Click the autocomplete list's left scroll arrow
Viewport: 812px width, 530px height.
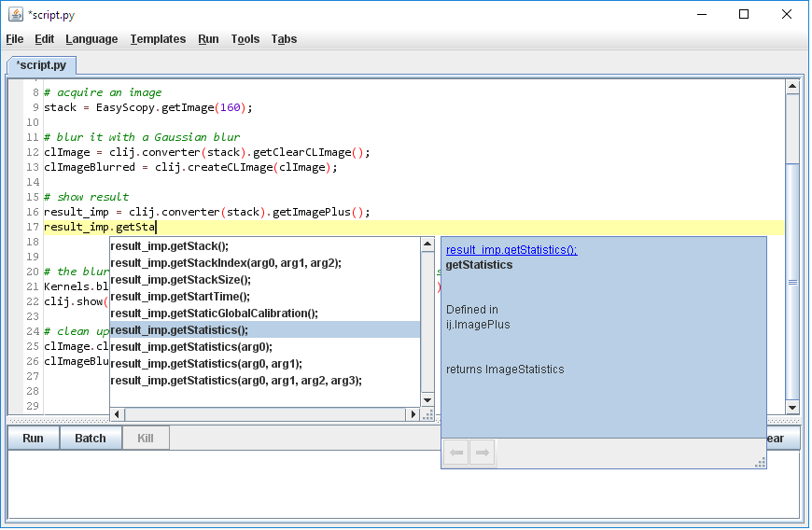[x=118, y=414]
